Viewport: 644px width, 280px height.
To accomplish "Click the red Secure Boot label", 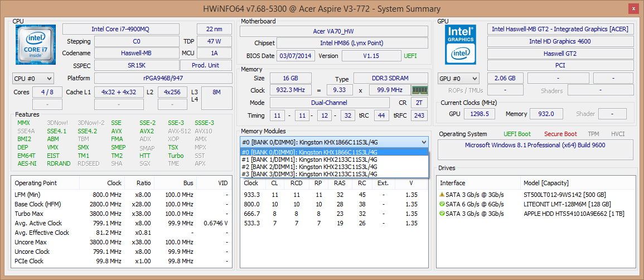I will pos(560,134).
